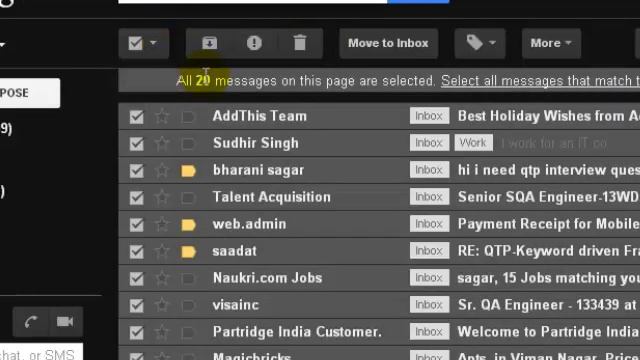Open Welcome to Partridge India email
This screenshot has width=640, height=360.
click(x=549, y=332)
